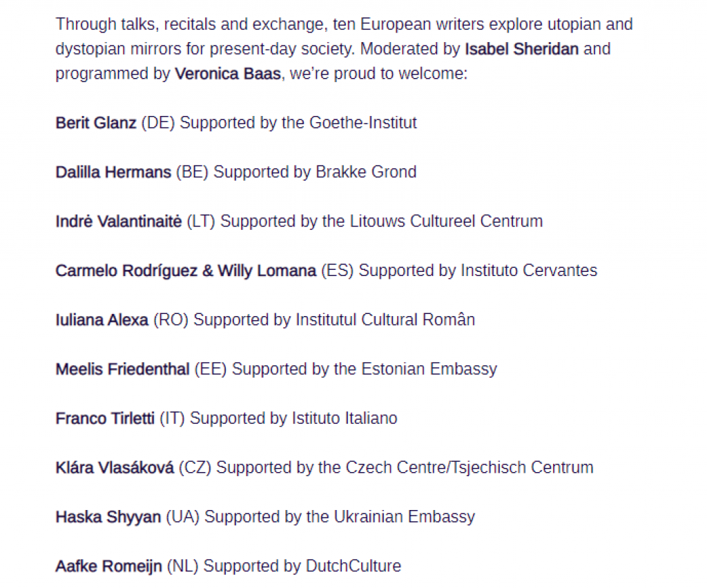The image size is (707, 588).
Task: Click the Meelis Friedenthal name
Action: (122, 369)
